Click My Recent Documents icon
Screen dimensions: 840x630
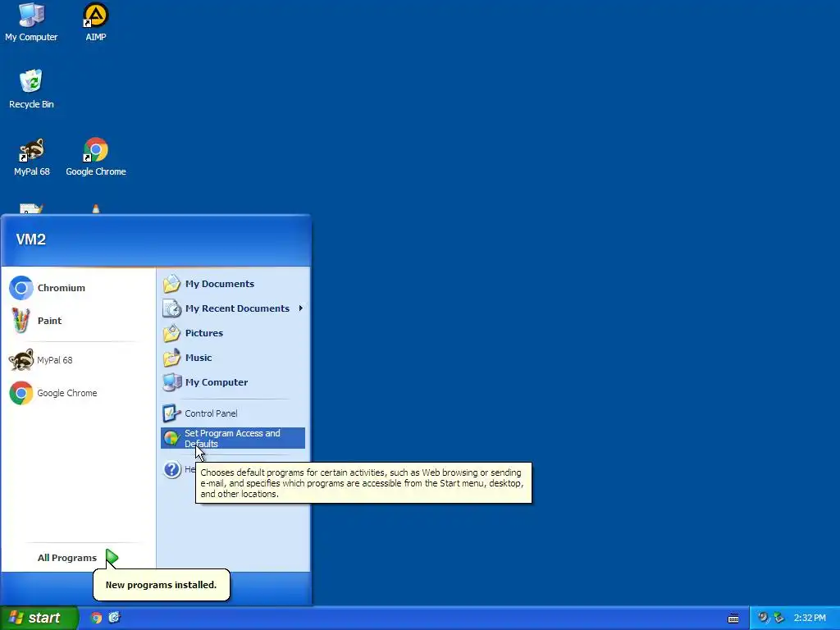pos(172,308)
